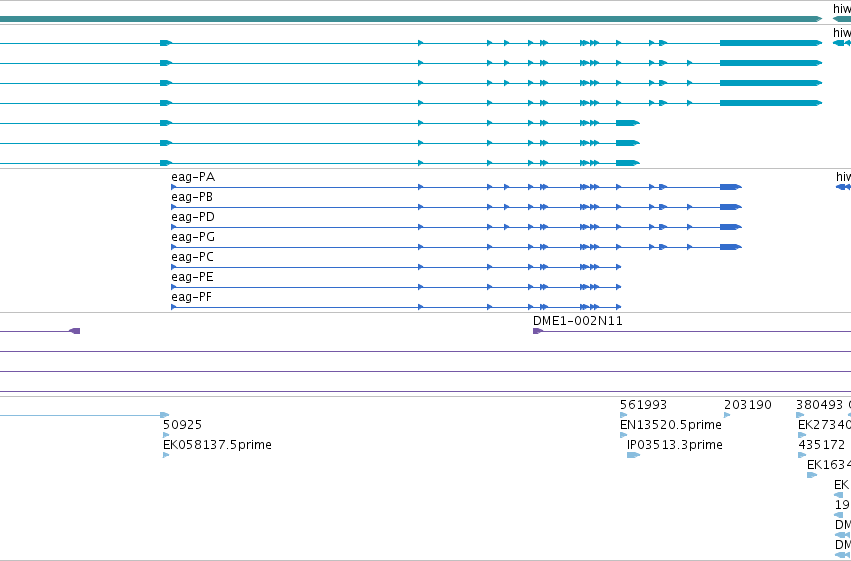851x561 pixels.
Task: Select the IP03513.3prime EST label
Action: pyautogui.click(x=675, y=445)
